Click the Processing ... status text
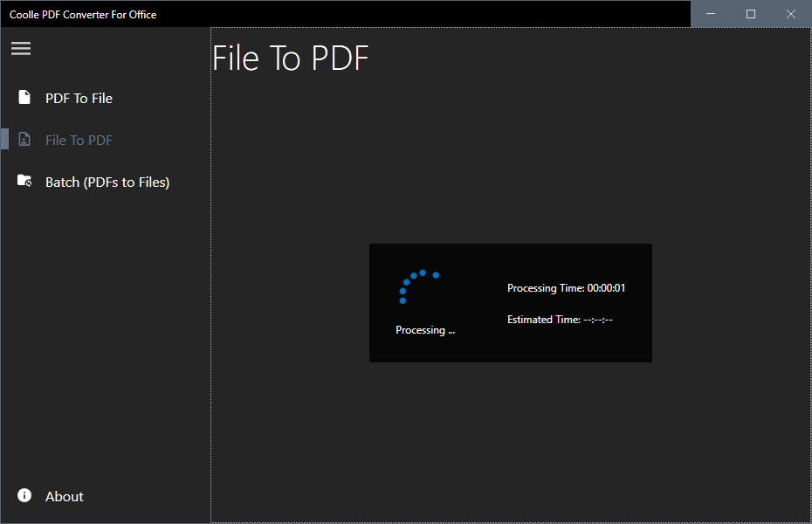The width and height of the screenshot is (812, 524). 425,330
